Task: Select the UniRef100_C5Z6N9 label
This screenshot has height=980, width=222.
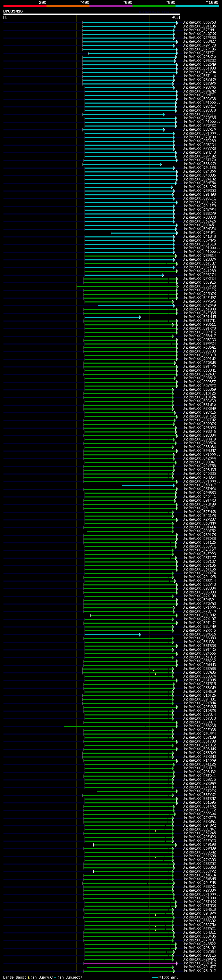Action: (x=199, y=64)
